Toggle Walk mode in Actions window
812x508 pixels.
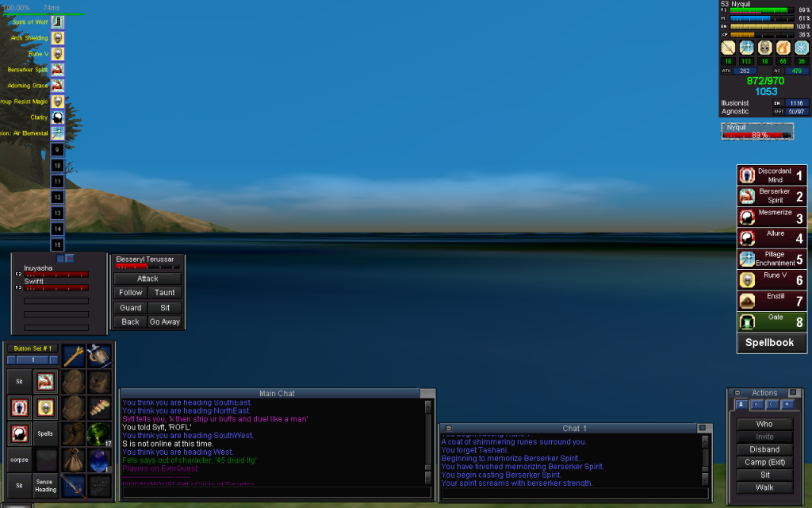pos(764,487)
